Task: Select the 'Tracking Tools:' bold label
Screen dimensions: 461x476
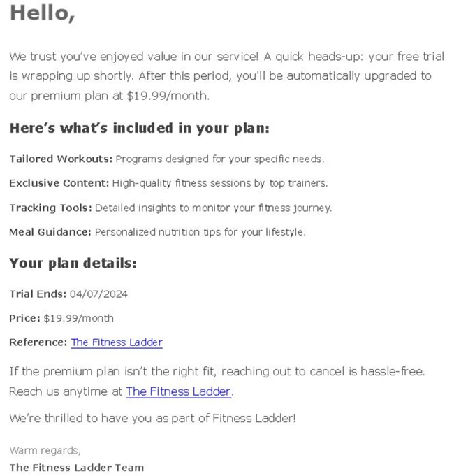Action: click(50, 208)
